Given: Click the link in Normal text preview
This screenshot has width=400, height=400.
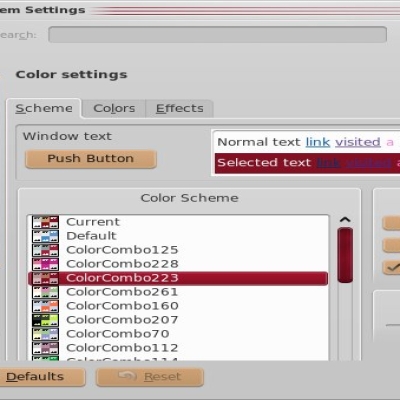Looking at the screenshot, I should pyautogui.click(x=318, y=142).
